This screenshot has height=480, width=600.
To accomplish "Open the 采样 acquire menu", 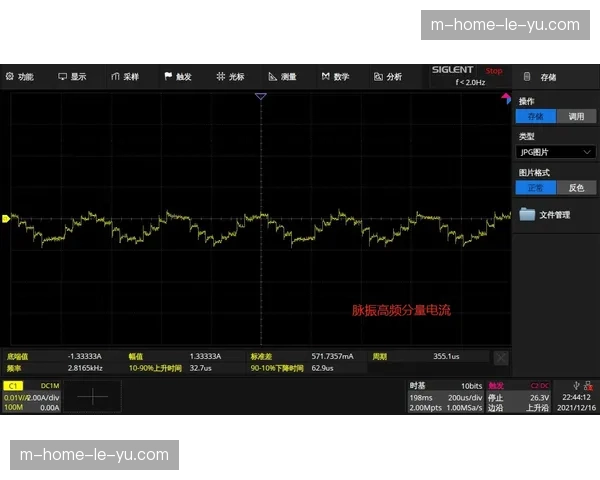I will click(125, 77).
